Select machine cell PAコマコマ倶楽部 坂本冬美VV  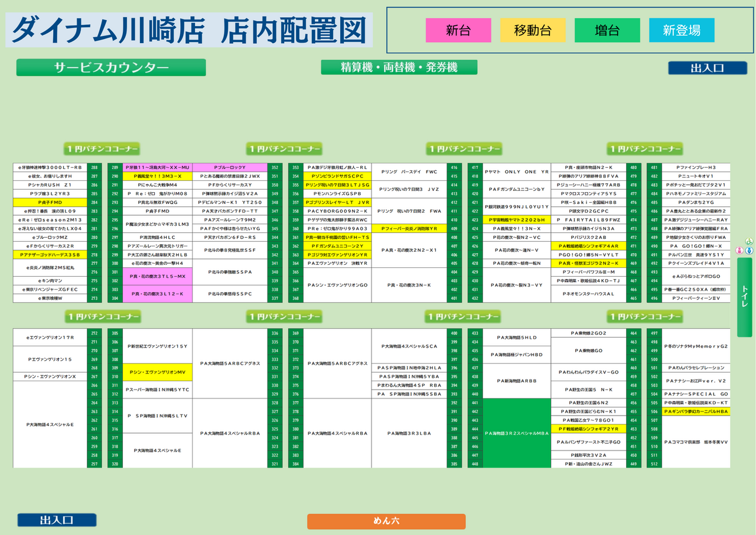click(696, 442)
